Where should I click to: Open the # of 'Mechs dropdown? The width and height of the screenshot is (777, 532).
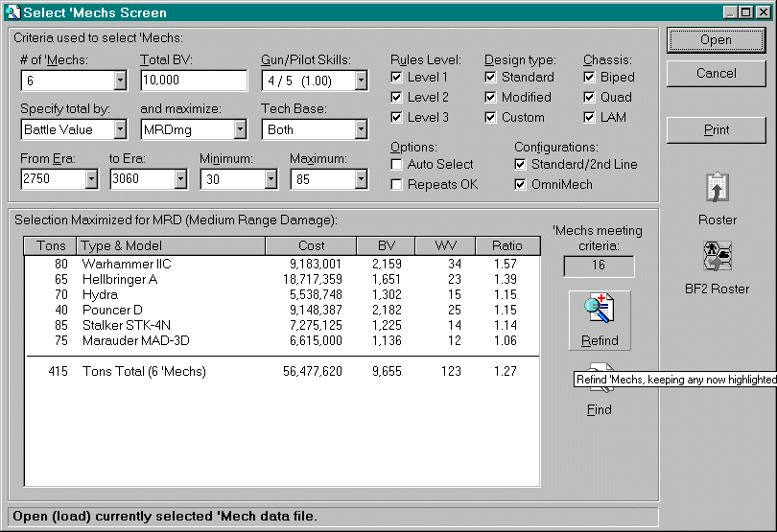click(120, 81)
